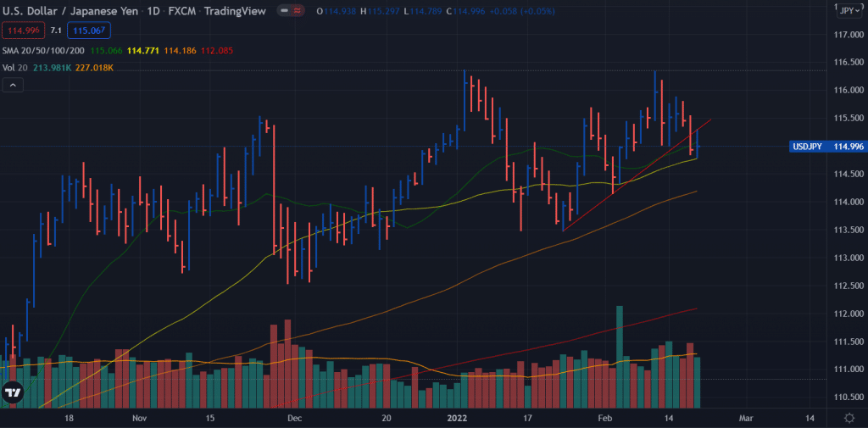Select the Vol 20 indicator legend

point(14,68)
